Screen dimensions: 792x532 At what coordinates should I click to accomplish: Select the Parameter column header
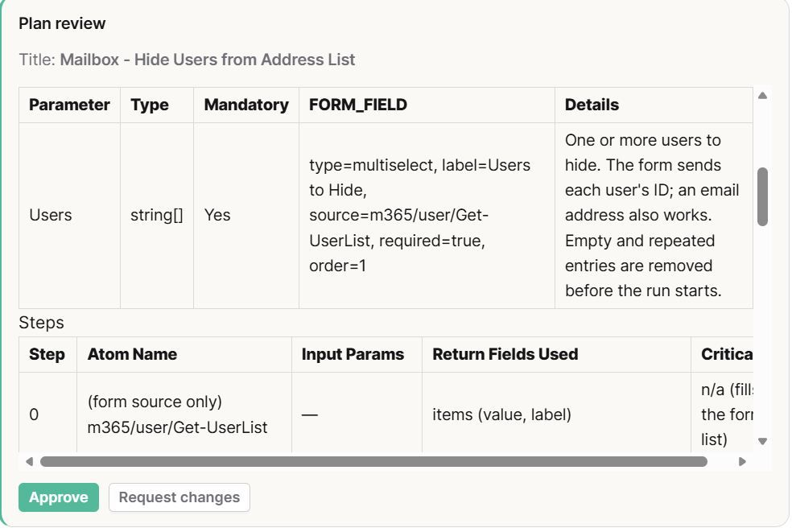70,105
